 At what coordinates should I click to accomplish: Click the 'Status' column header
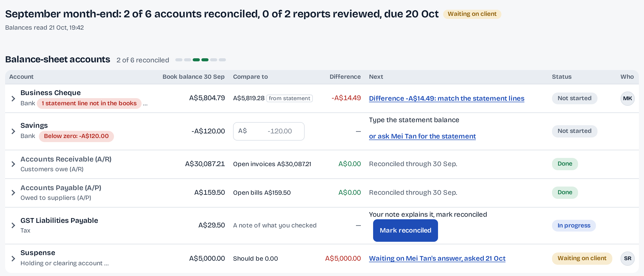[561, 77]
